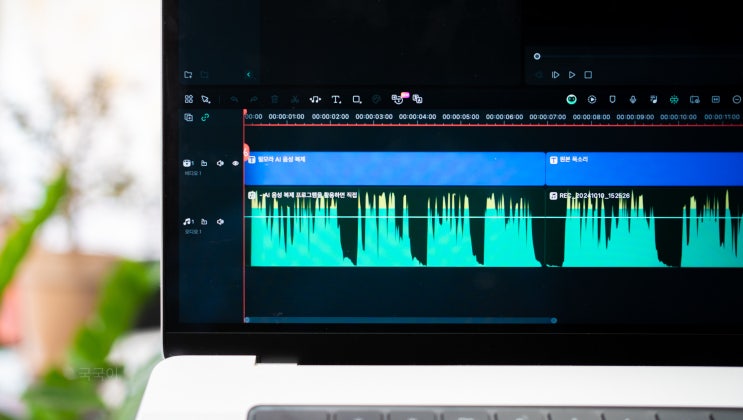Click the add track icon
The height and width of the screenshot is (420, 743).
(x=188, y=117)
